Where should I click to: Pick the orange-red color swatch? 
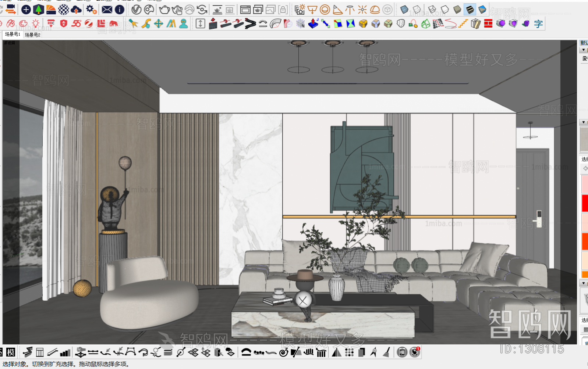[585, 241]
